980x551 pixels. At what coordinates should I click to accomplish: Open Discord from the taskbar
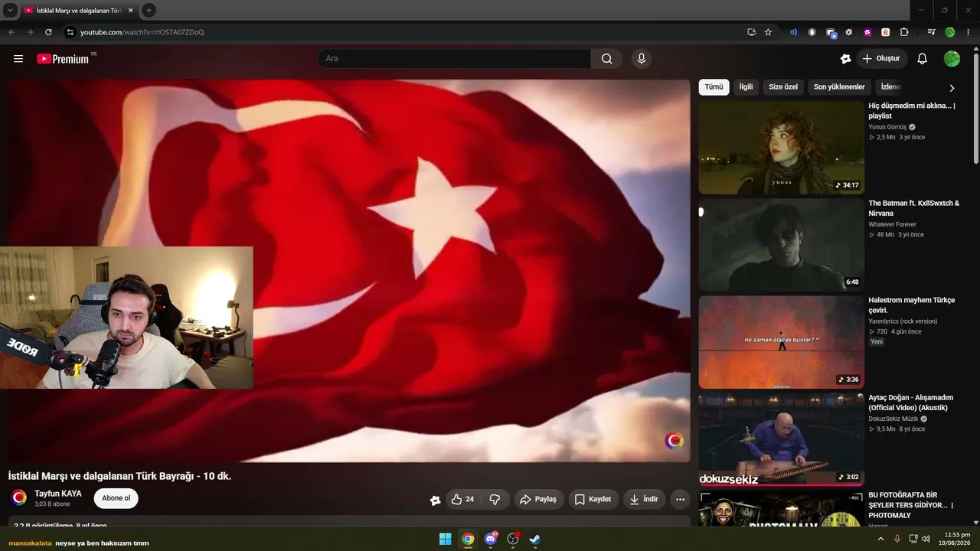click(491, 539)
